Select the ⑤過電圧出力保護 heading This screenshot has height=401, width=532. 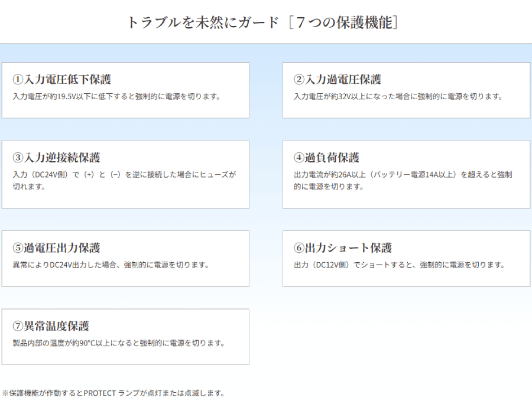click(x=57, y=248)
